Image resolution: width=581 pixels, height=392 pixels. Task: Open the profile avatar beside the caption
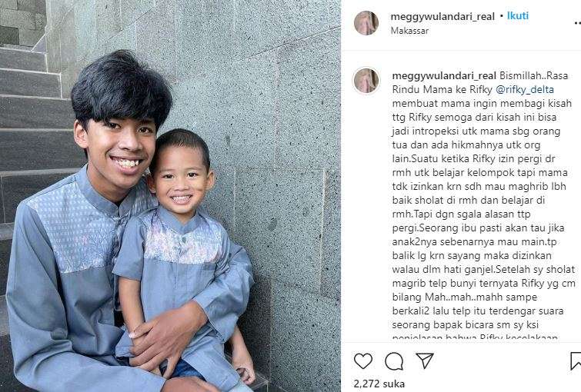pyautogui.click(x=366, y=81)
